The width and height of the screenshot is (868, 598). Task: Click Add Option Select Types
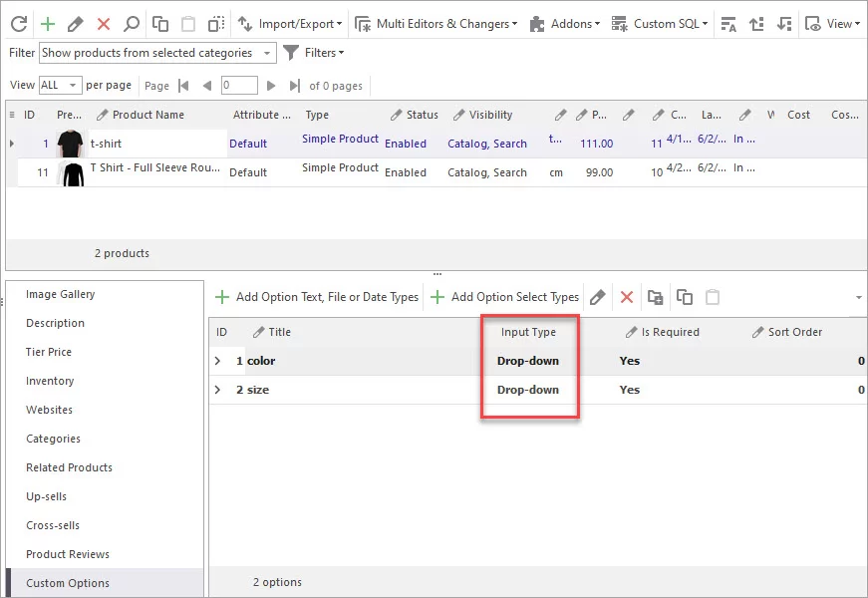(505, 297)
